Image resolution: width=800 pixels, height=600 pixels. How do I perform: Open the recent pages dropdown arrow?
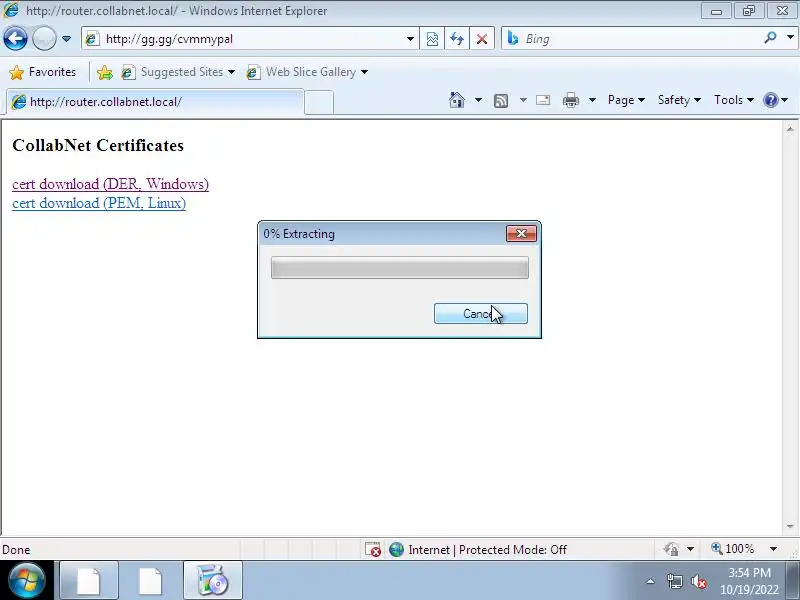[x=66, y=39]
